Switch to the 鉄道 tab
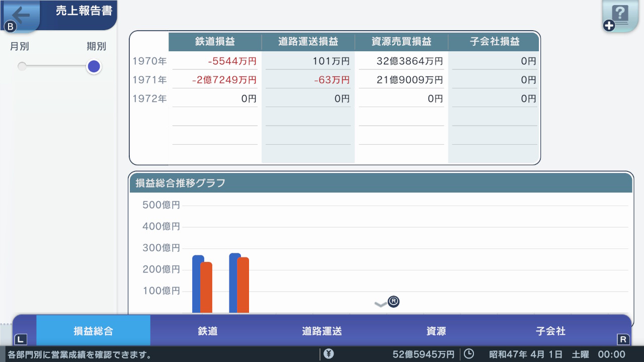644x362 pixels. click(208, 331)
